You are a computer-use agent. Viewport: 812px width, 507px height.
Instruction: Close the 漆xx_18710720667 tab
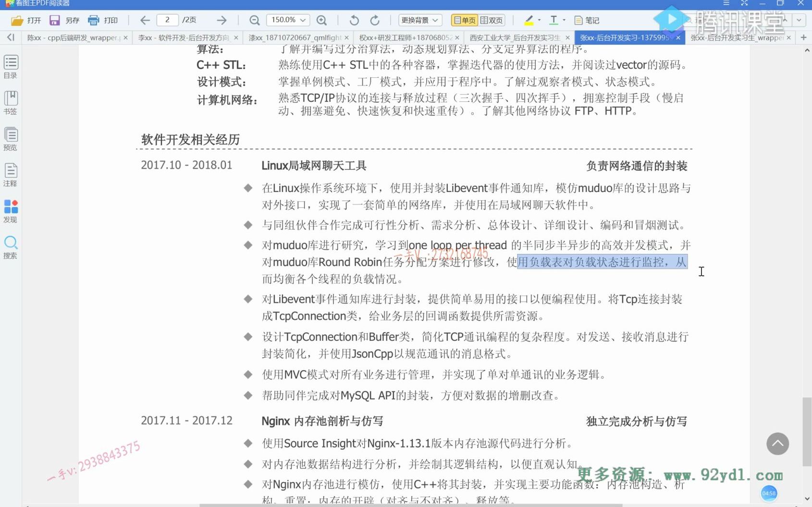(346, 37)
